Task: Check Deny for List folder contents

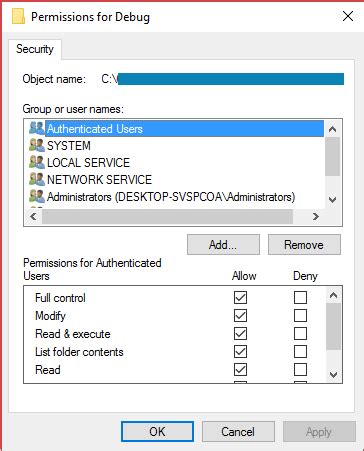Action: pos(300,351)
